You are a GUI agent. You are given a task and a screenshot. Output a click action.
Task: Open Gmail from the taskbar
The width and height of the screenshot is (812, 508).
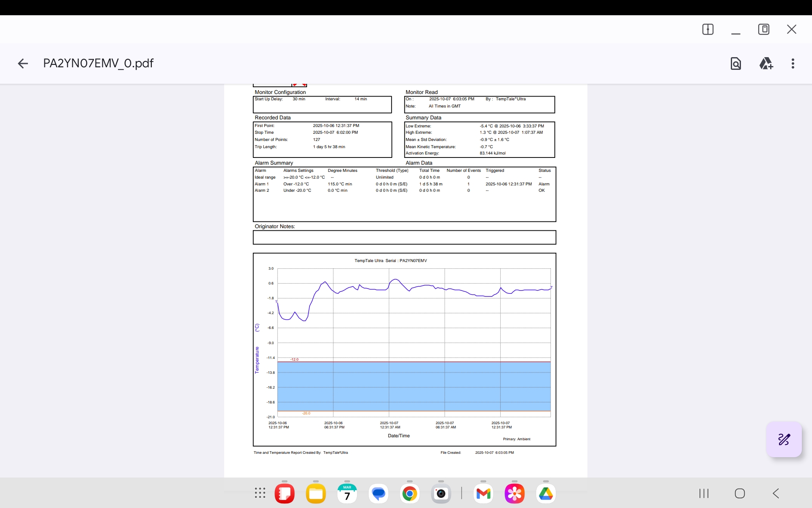pyautogui.click(x=483, y=494)
